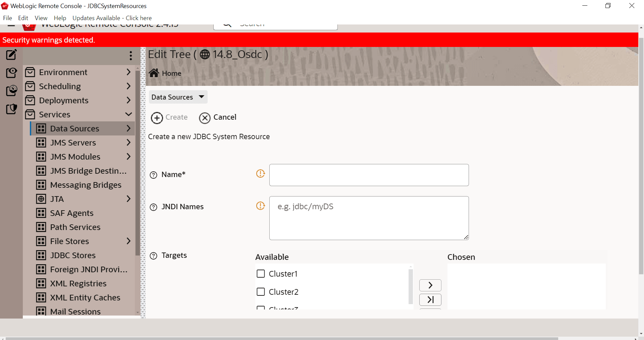
Task: Select Messaging Bridges in the tree
Action: pyautogui.click(x=86, y=185)
